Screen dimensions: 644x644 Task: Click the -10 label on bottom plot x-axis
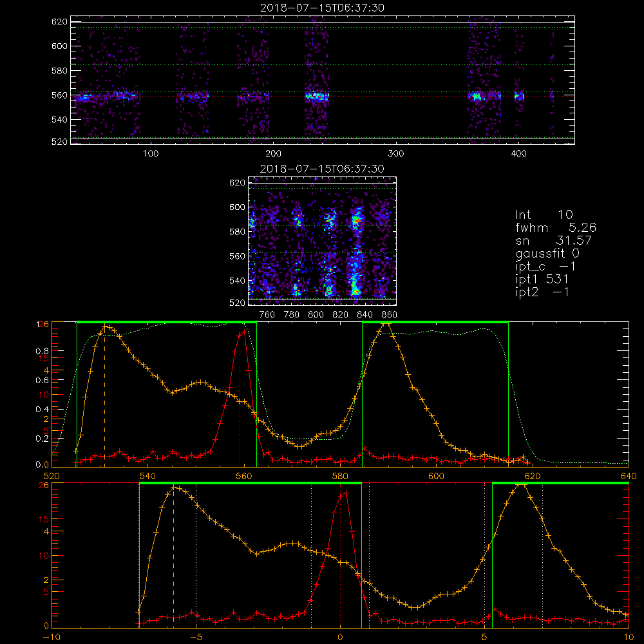[x=52, y=638]
